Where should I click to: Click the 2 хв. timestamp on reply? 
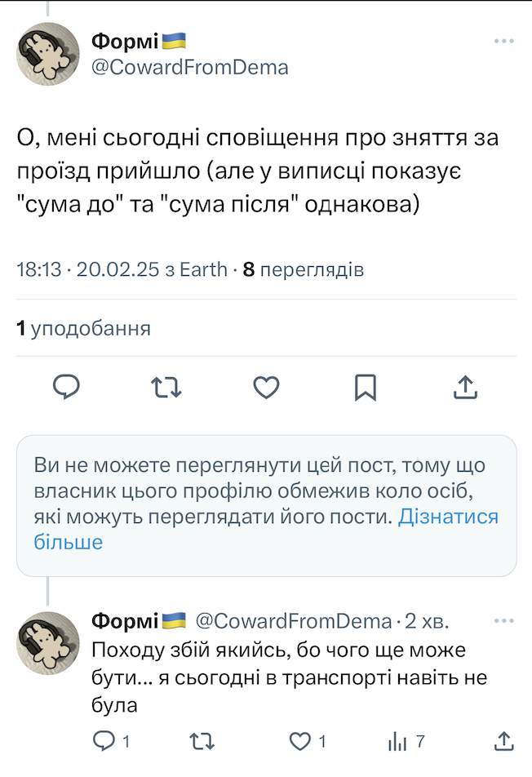[427, 621]
